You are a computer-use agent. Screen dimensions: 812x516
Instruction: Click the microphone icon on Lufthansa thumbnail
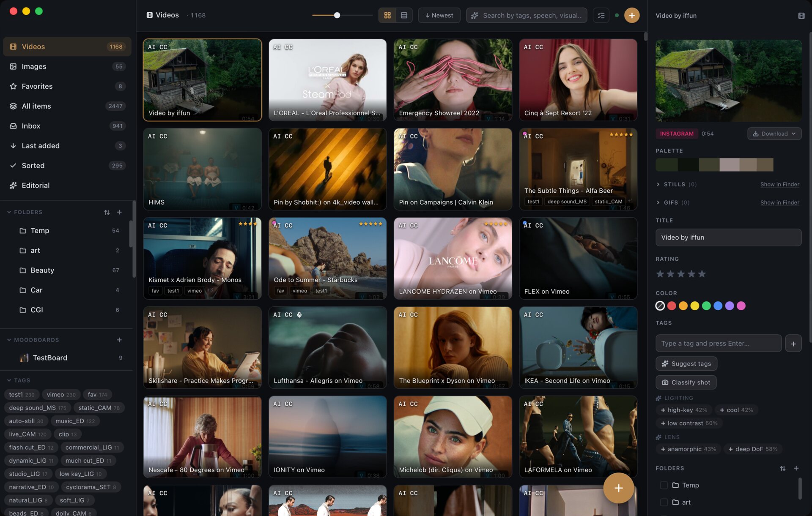point(299,315)
